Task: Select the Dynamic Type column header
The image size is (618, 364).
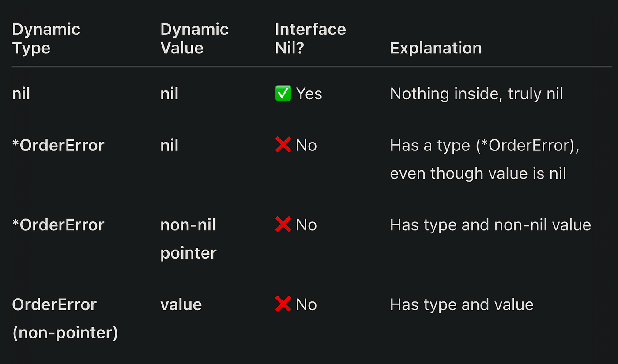Action: pos(46,38)
